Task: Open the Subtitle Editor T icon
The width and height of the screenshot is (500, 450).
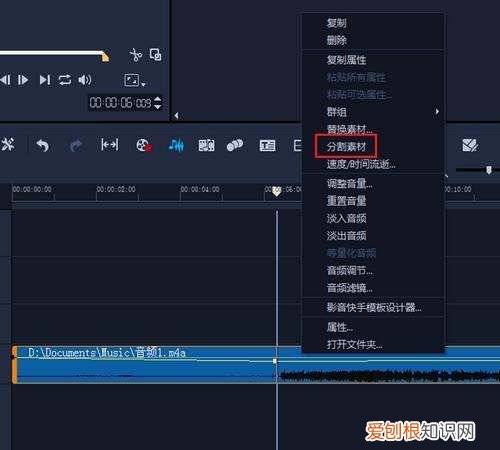Action: point(267,145)
